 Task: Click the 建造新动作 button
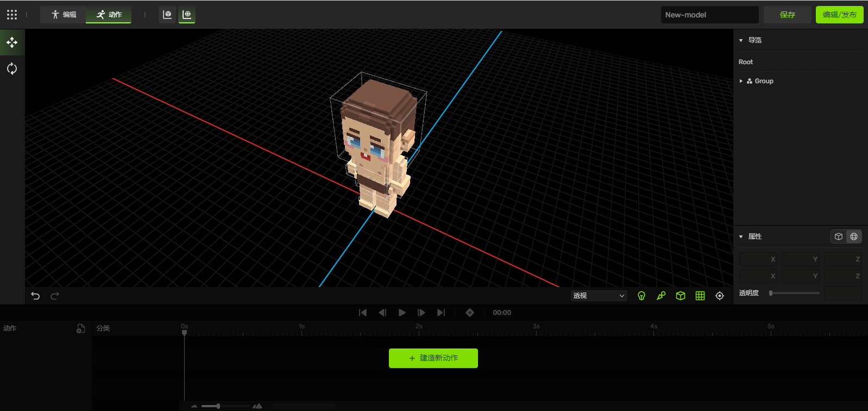point(433,358)
